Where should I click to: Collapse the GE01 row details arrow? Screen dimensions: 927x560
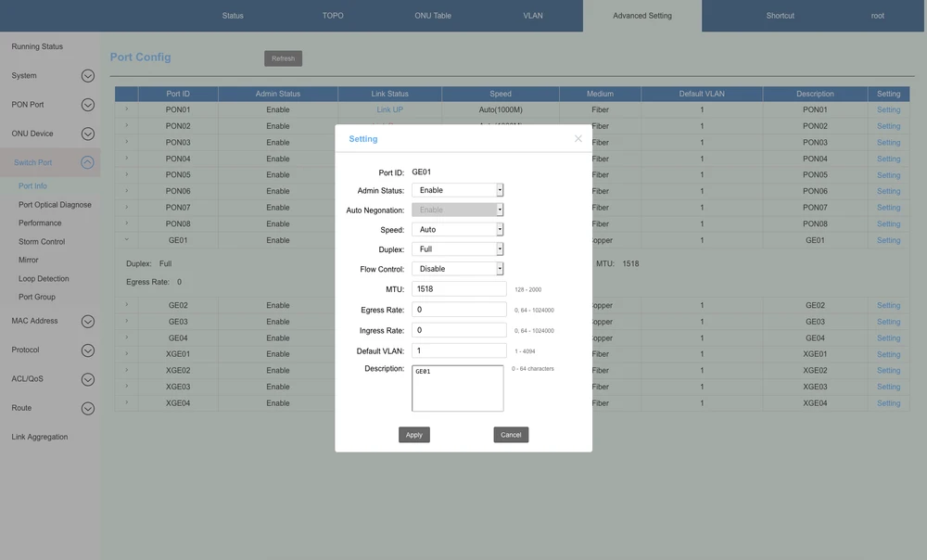(126, 240)
